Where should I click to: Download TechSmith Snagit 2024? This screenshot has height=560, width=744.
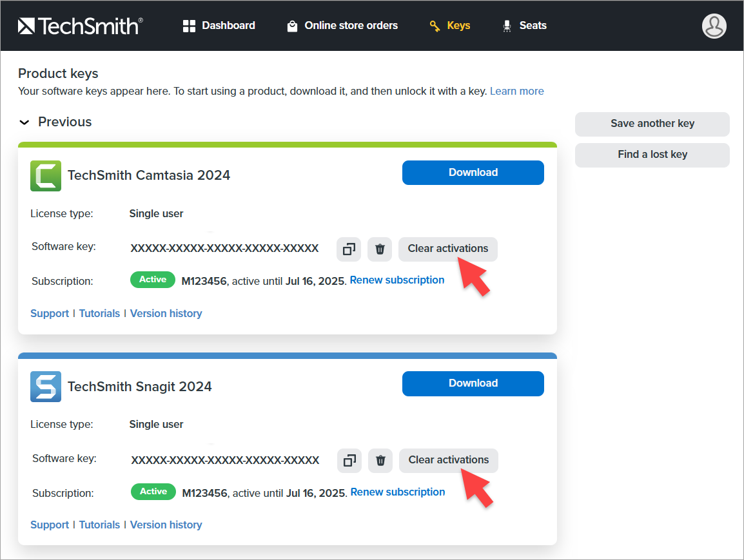(x=473, y=383)
